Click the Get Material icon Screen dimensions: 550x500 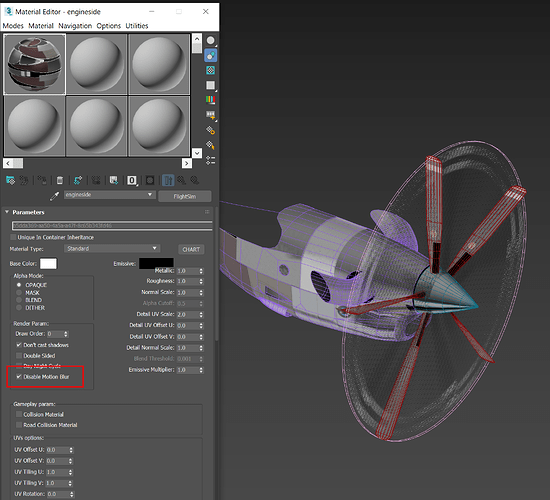(x=11, y=180)
